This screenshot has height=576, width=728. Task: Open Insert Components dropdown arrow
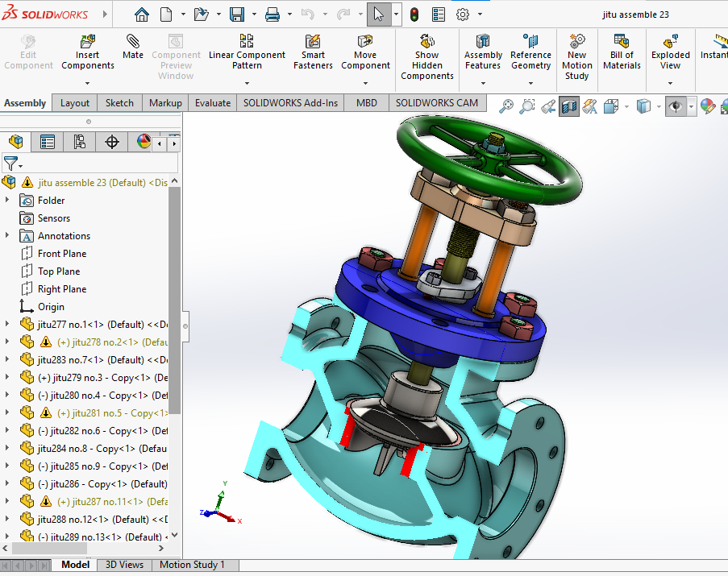click(x=87, y=84)
